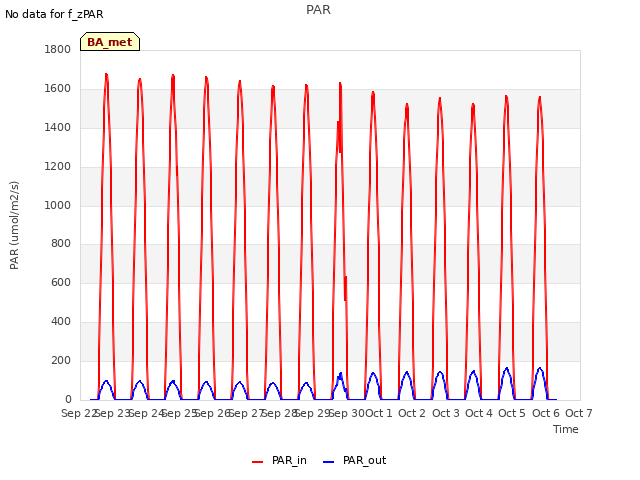Click the red PAR_in legend swatch
640x480 pixels.
click(258, 462)
